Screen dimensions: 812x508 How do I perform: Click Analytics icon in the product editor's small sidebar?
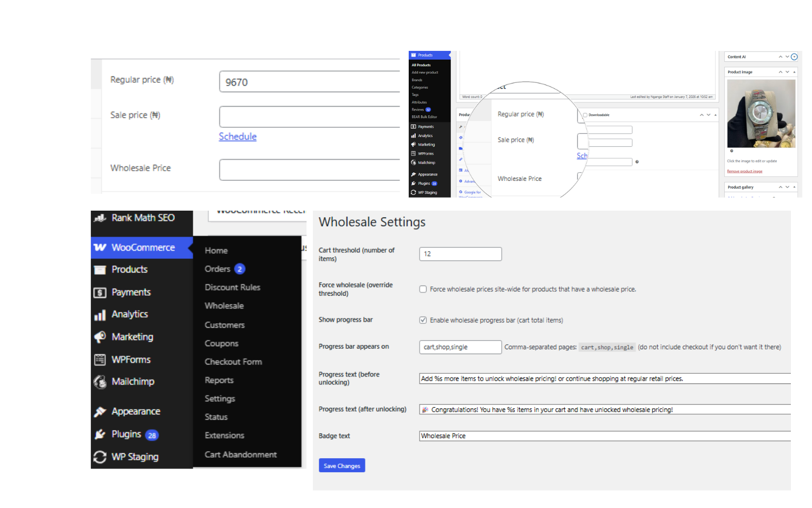pyautogui.click(x=414, y=136)
